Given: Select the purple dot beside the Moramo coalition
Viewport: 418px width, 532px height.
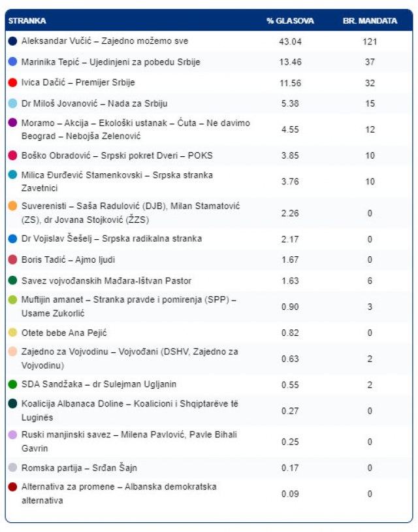Looking at the screenshot, I should pos(12,123).
